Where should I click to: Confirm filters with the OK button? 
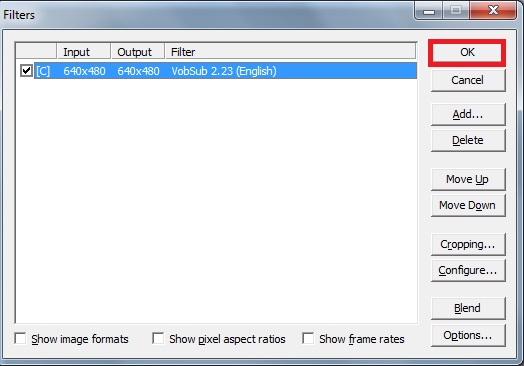point(467,52)
